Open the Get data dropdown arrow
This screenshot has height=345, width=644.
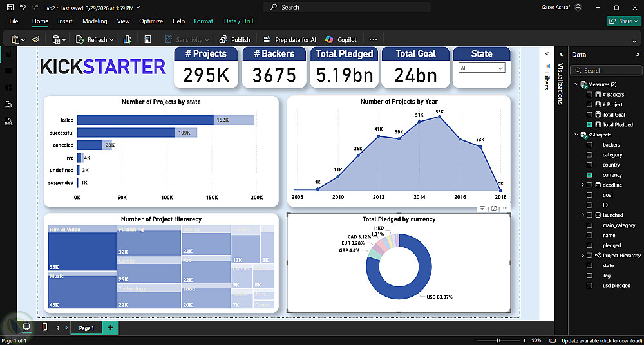(64, 40)
